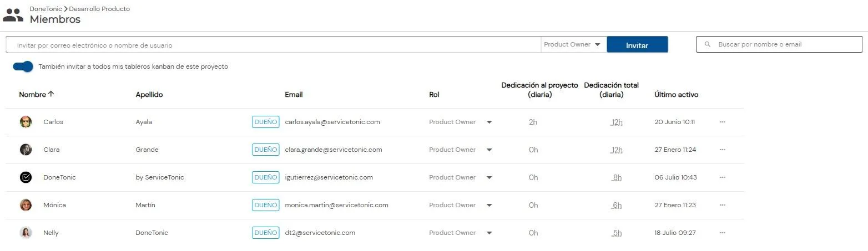
Task: Open Desarrollo Producto breadcrumb link
Action: [x=99, y=9]
